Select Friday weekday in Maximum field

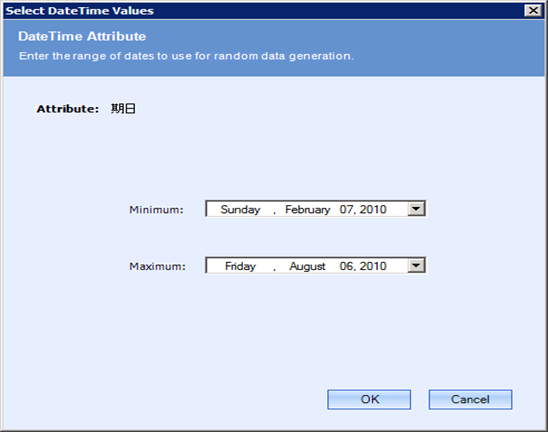pos(240,266)
